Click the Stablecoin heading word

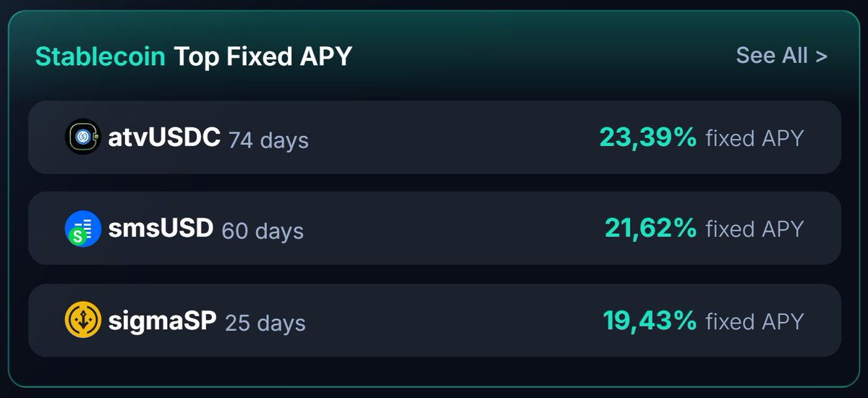101,56
